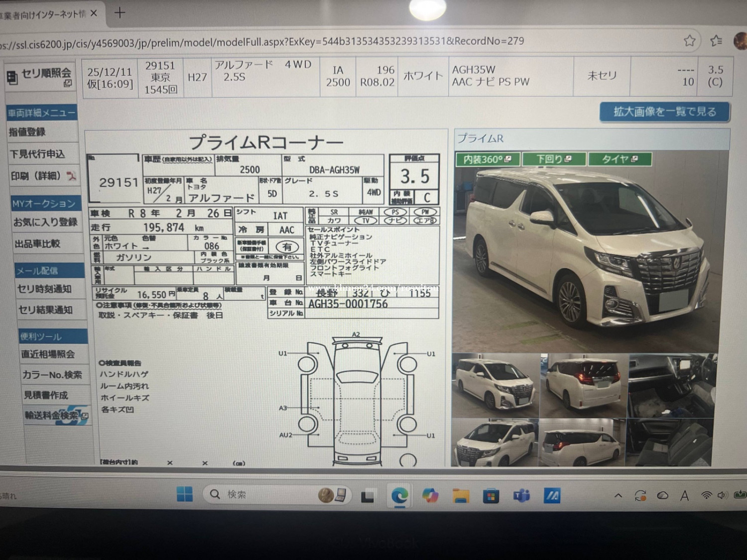Click the Windows Start button
The height and width of the screenshot is (560, 747).
point(185,494)
